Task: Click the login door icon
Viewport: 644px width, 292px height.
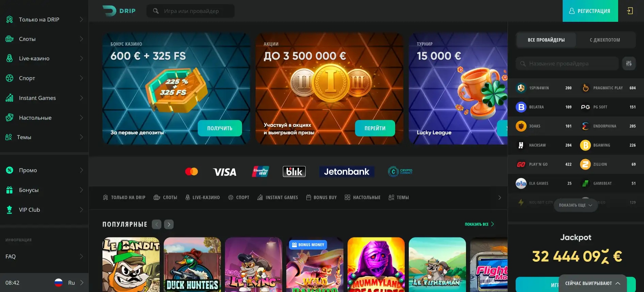Action: point(630,11)
